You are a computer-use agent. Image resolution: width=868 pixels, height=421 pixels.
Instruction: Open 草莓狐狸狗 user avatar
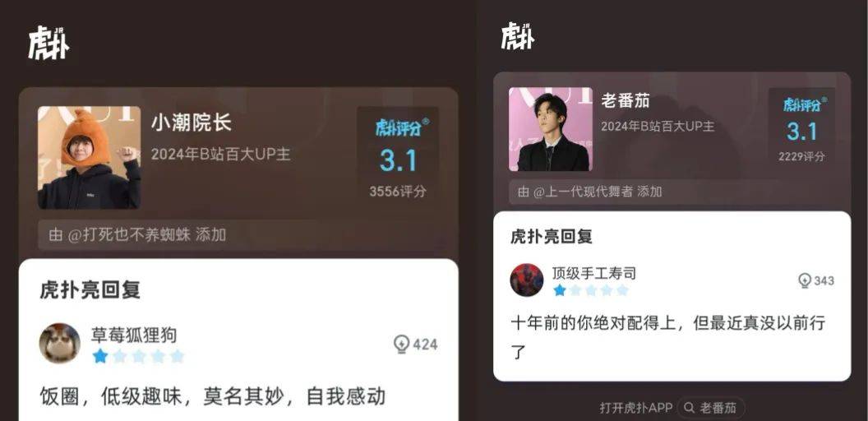[59, 343]
